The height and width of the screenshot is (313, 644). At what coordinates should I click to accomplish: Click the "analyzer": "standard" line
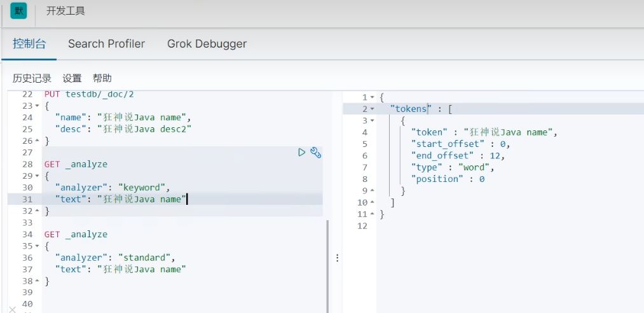click(115, 258)
